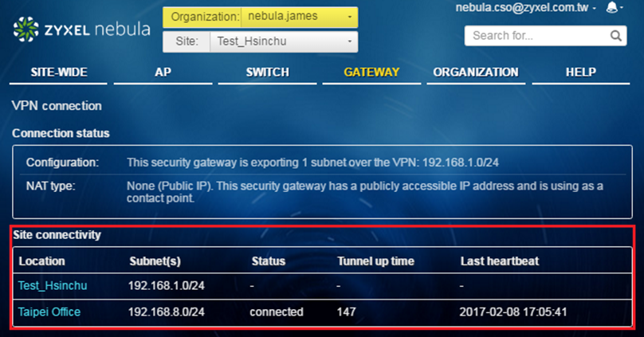Select the Connection status heading
Screen dimensions: 644x337
61,133
